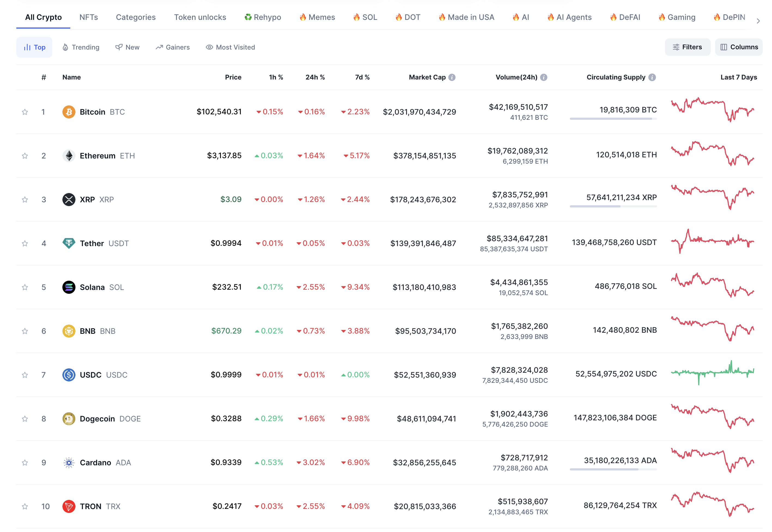Viewport: 772px width, 532px height.
Task: Open the USDC green 7-day sparkline chart
Action: (712, 373)
